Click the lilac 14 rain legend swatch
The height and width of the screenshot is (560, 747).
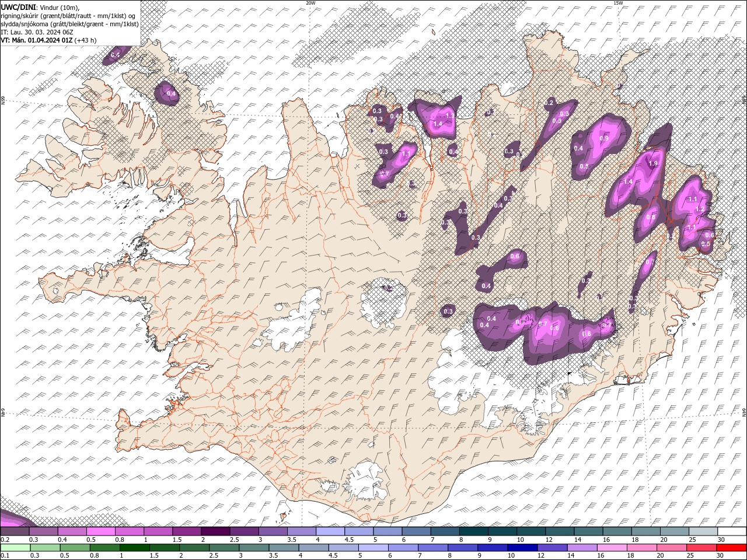coord(582,548)
